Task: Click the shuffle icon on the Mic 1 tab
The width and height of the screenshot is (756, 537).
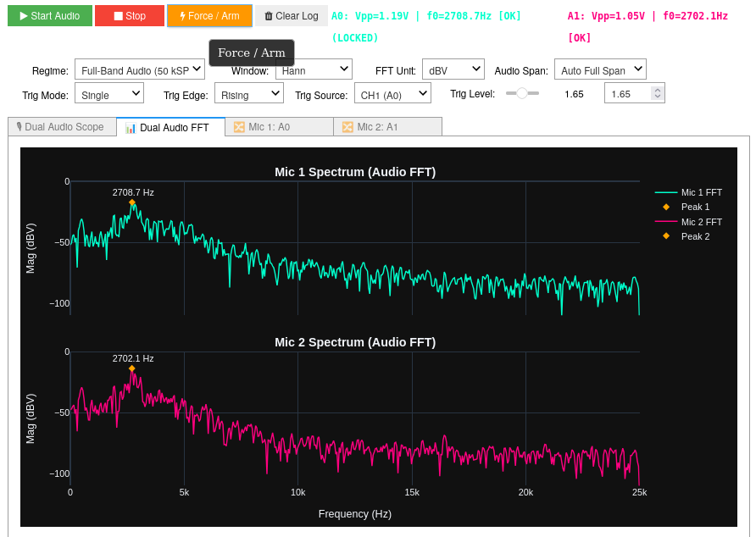Action: coord(239,127)
